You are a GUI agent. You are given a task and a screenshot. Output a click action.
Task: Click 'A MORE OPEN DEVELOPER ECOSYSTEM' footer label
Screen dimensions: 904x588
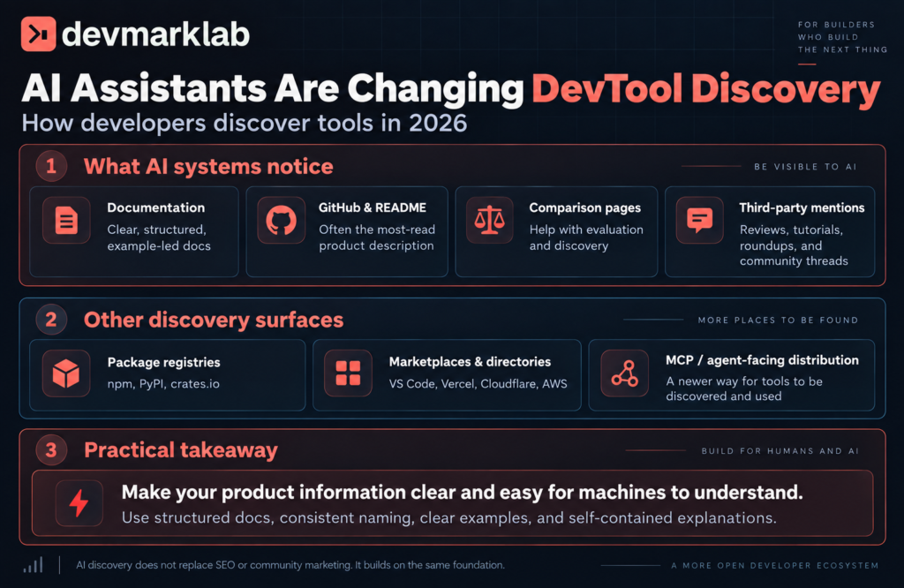coord(775,566)
